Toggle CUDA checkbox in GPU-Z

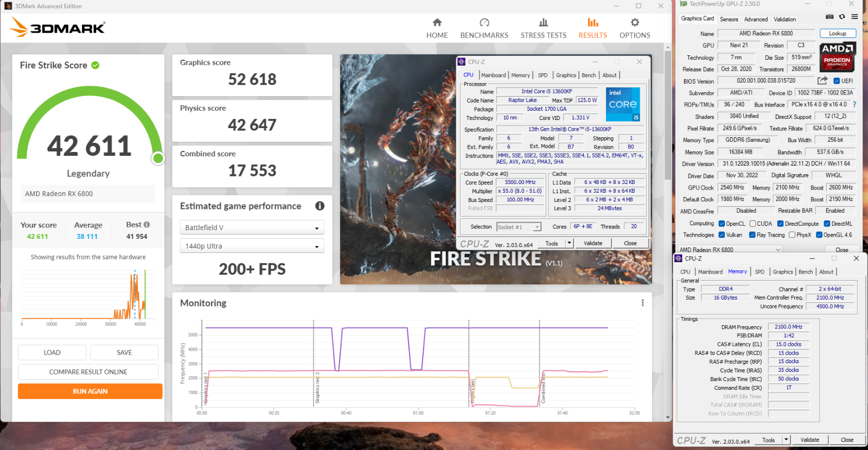[752, 224]
